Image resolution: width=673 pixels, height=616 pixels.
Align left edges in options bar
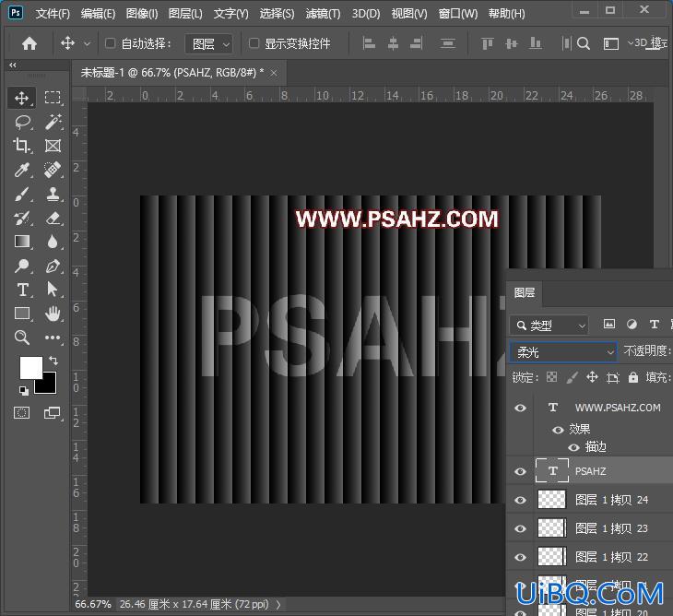pyautogui.click(x=369, y=43)
